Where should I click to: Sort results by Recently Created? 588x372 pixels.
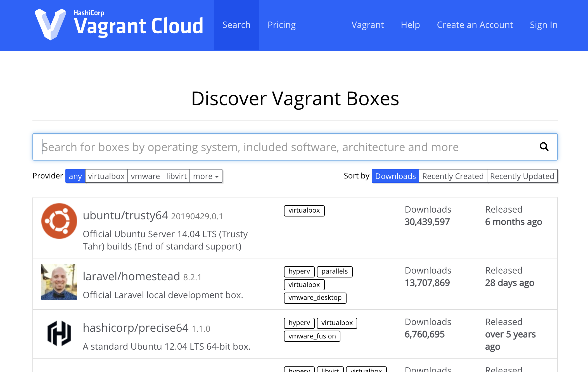point(453,176)
